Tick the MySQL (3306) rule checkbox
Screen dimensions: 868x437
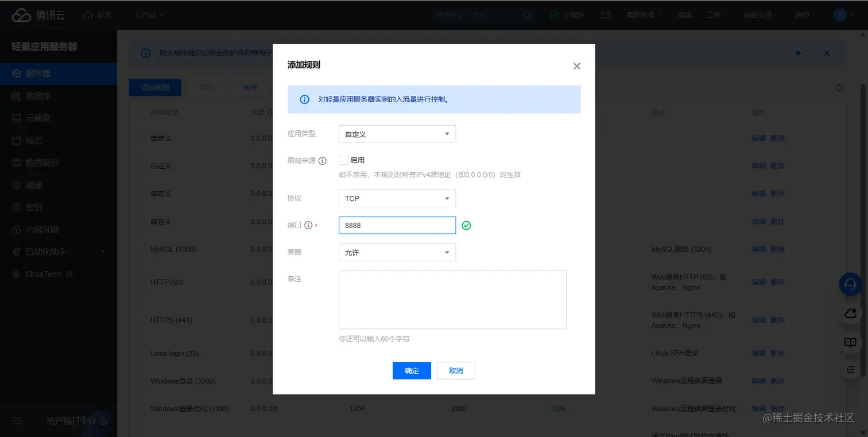coord(141,249)
